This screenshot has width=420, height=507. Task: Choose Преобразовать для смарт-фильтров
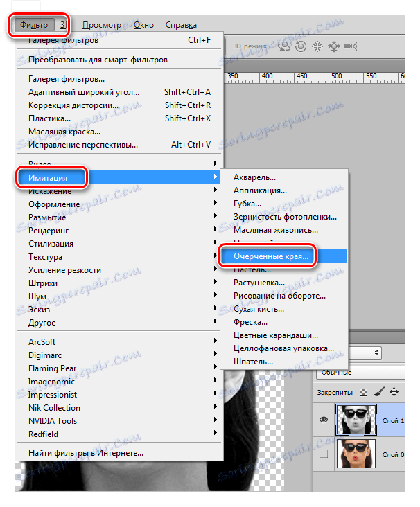pyautogui.click(x=119, y=60)
